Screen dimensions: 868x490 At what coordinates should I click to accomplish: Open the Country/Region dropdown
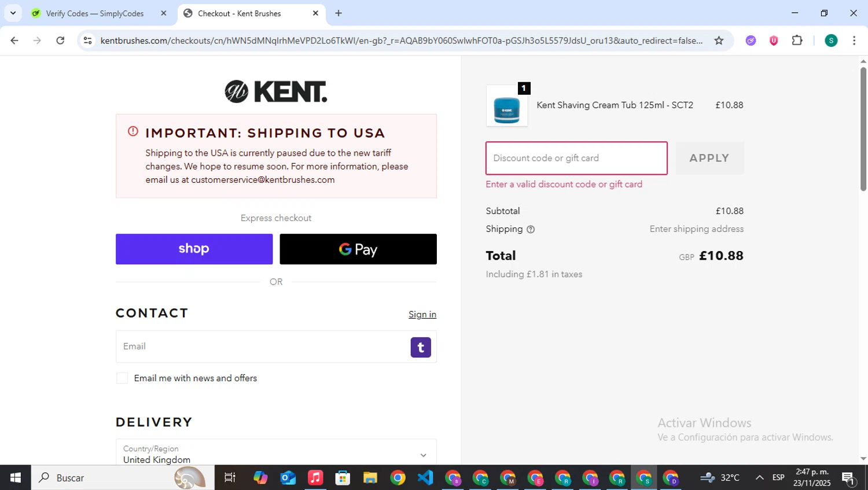(x=276, y=454)
